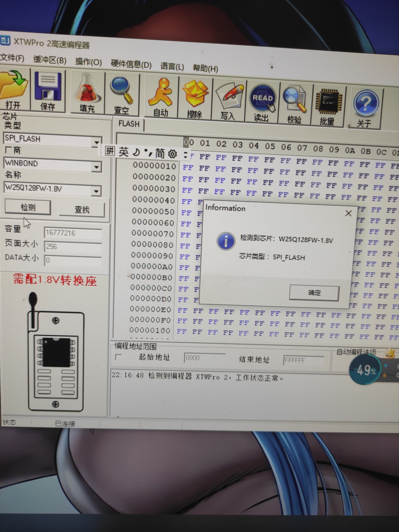399x532 pixels.
Task: Click the 保存 (Save) floppy disk icon
Action: click(48, 91)
